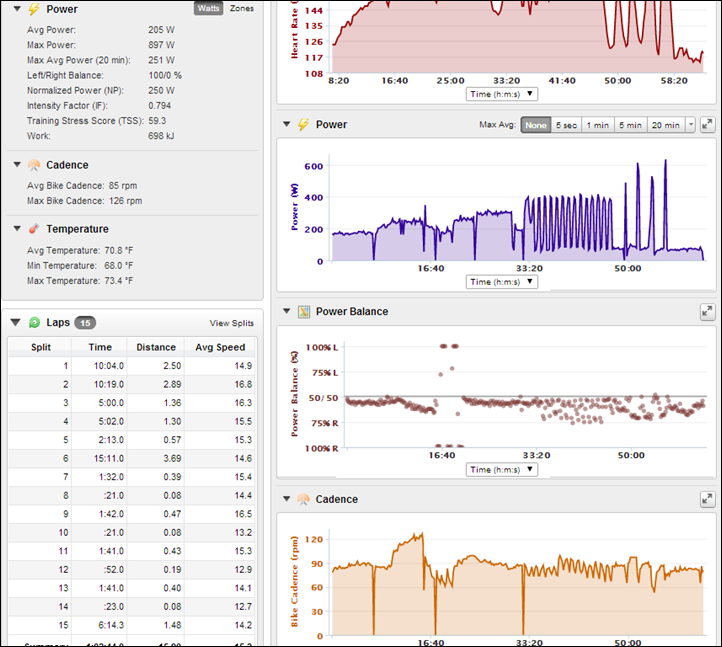Collapse the Power Balance chart panel
The width and height of the screenshot is (722, 647).
tap(286, 311)
